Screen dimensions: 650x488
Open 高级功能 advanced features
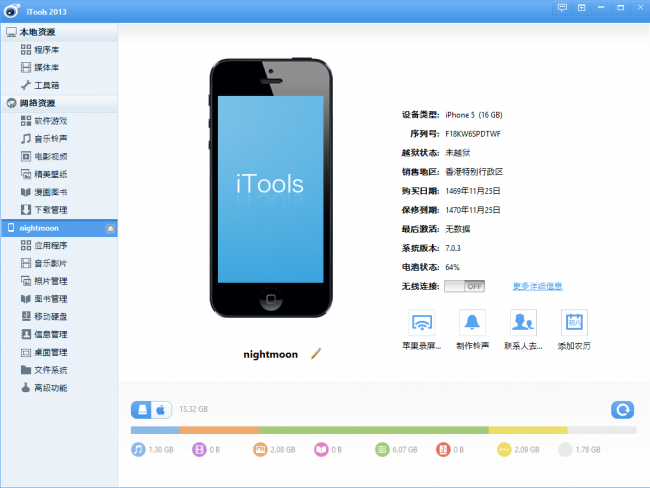pyautogui.click(x=59, y=388)
